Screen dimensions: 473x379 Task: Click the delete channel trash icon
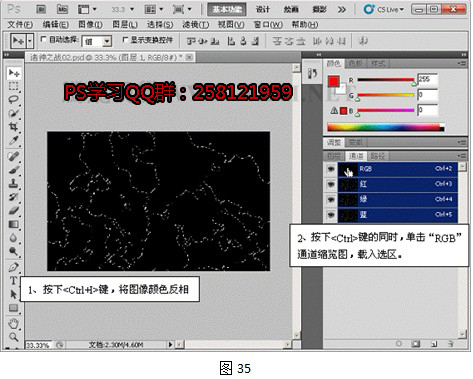point(450,343)
